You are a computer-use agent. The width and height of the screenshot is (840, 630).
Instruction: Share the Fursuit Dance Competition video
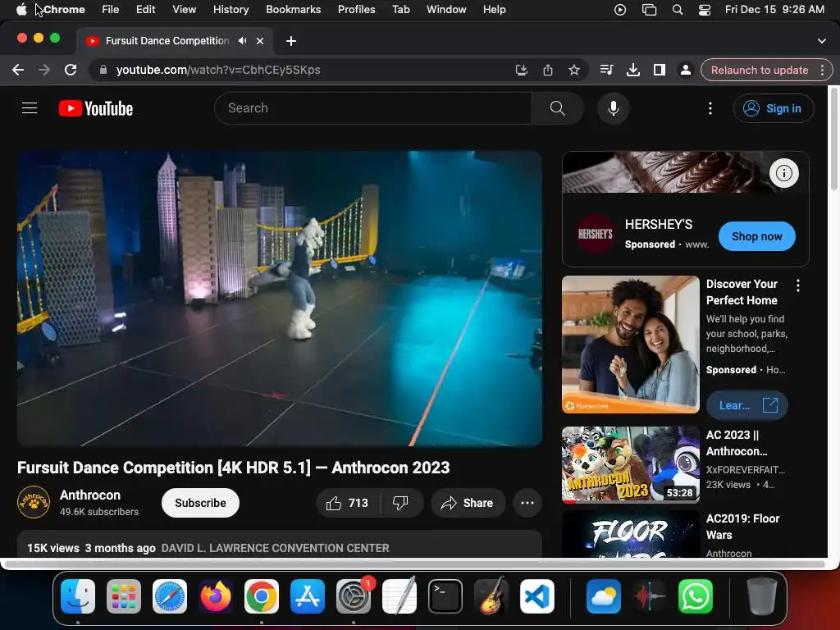pyautogui.click(x=468, y=503)
